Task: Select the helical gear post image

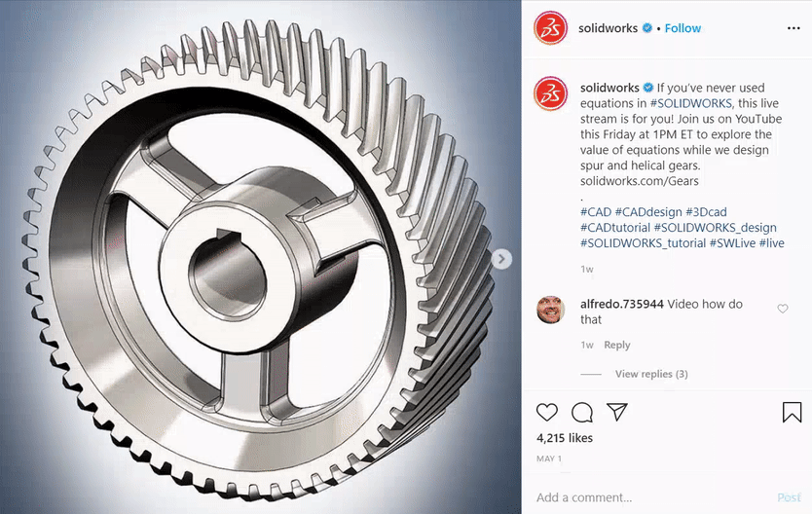Action: coord(261,257)
